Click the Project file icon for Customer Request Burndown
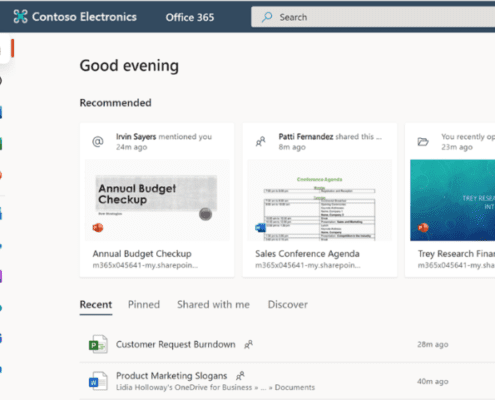Screen dimensions: 495x400 coord(98,344)
